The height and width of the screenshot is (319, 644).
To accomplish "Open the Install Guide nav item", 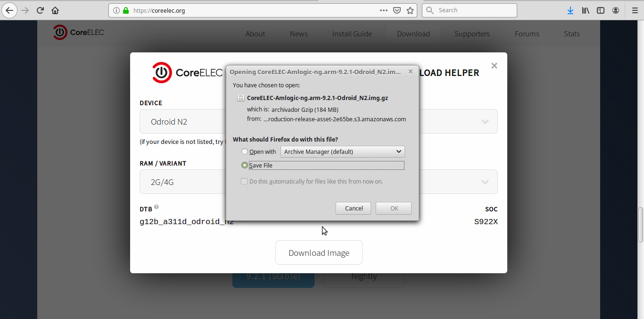I will 352,34.
